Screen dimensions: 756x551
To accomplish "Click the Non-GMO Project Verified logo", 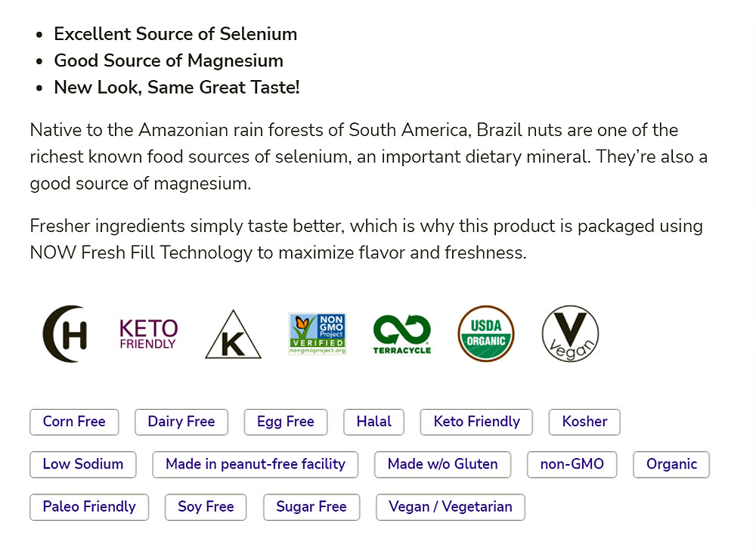I will (318, 334).
